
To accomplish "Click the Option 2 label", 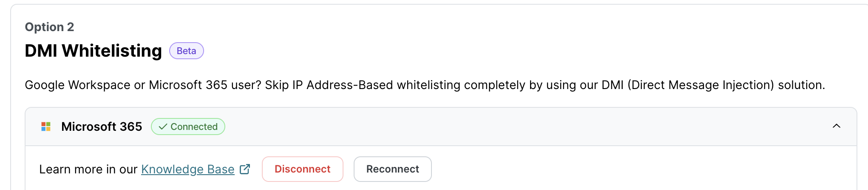I will point(49,27).
